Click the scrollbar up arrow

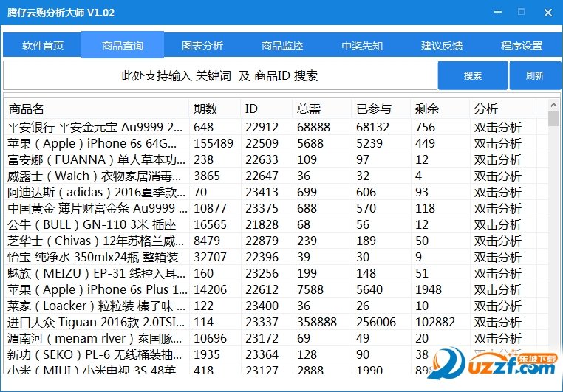pos(553,105)
